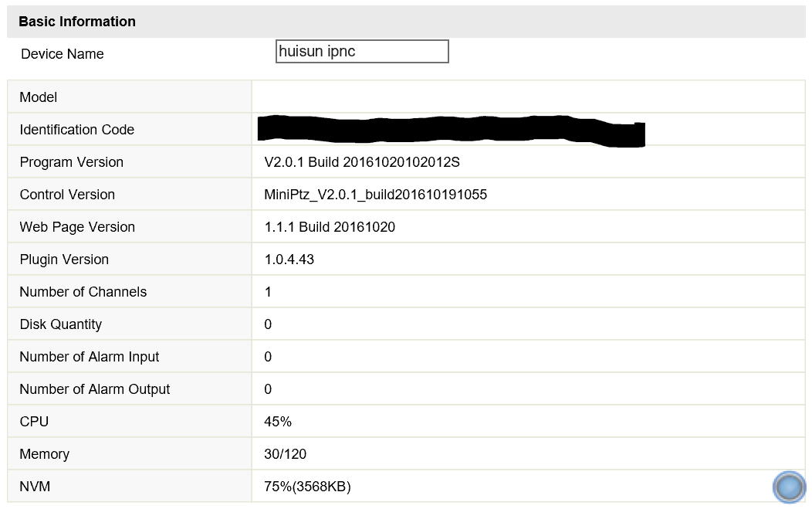
Task: Click the plugin version 1.0.4.43 value
Action: [289, 260]
